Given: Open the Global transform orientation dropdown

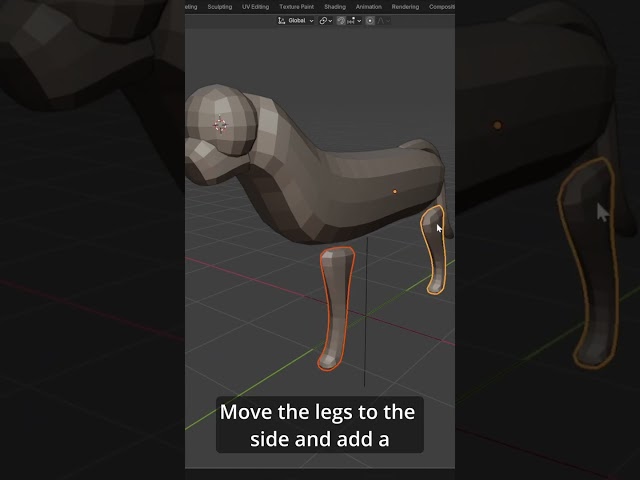Looking at the screenshot, I should (296, 21).
